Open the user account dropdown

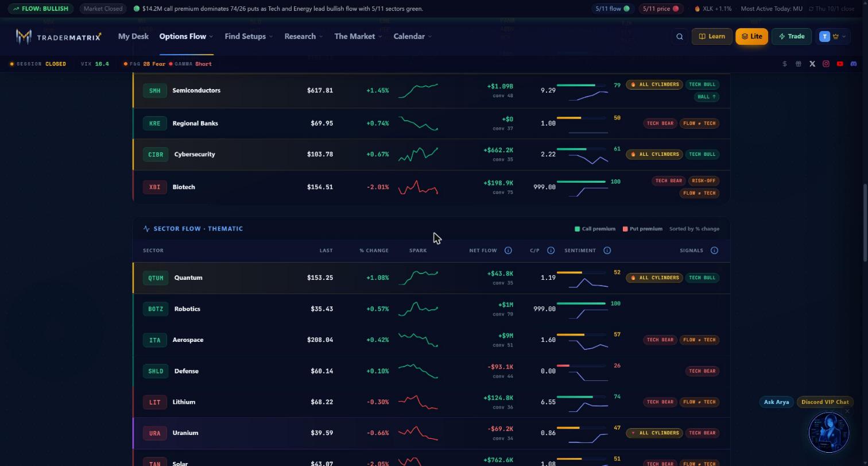(832, 36)
